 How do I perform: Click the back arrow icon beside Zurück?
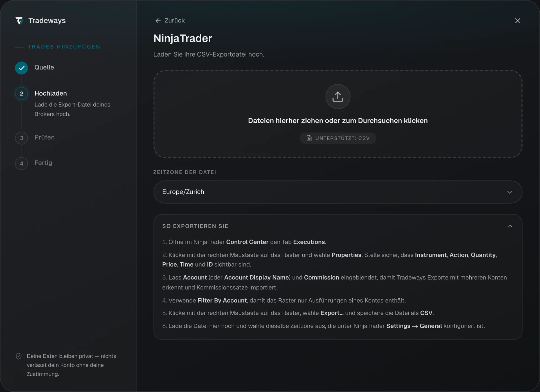(158, 21)
